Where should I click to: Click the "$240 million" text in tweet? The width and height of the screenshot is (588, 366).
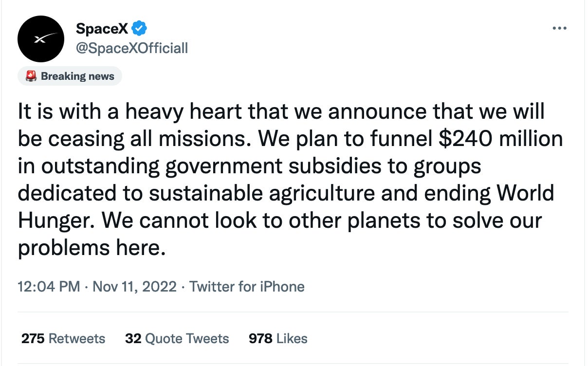(x=500, y=139)
